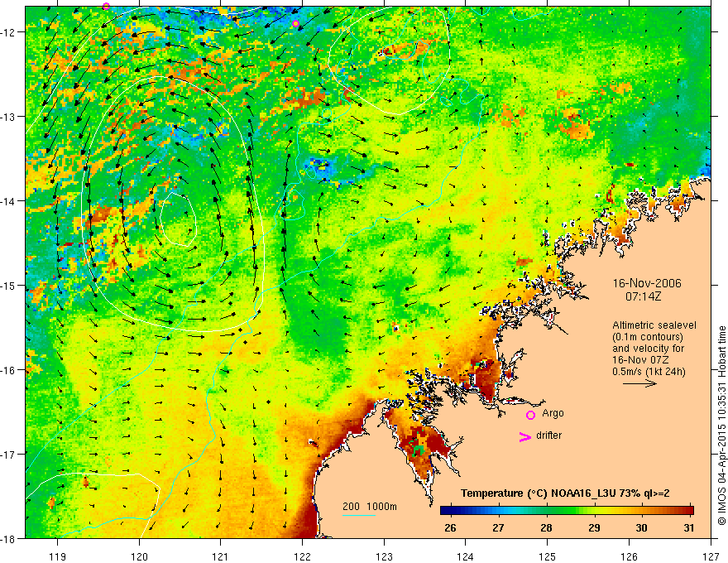728x563 pixels.
Task: Click the Argo float marker near longitude 122
Action: [x=296, y=24]
